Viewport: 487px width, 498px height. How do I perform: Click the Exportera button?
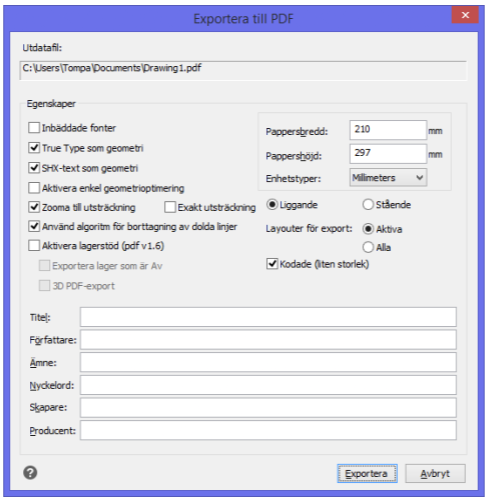click(367, 473)
